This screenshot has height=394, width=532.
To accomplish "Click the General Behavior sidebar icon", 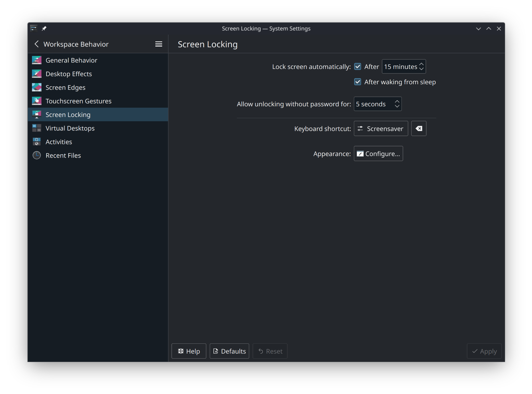I will pos(37,60).
